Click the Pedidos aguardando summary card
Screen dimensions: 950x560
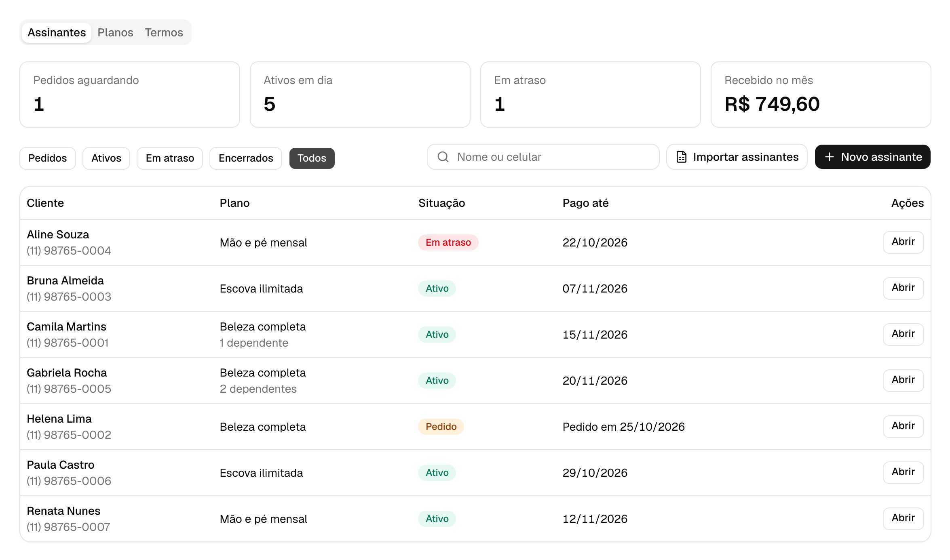click(130, 95)
